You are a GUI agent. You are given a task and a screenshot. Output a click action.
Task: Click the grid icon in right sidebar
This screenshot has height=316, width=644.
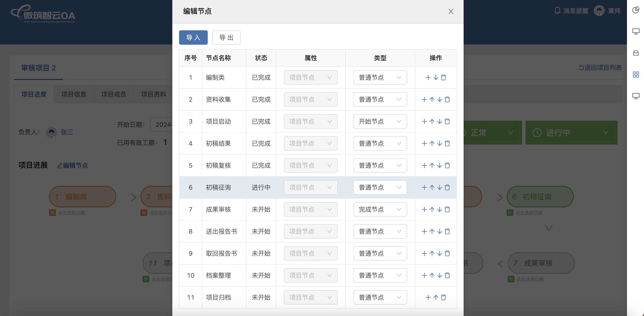635,75
